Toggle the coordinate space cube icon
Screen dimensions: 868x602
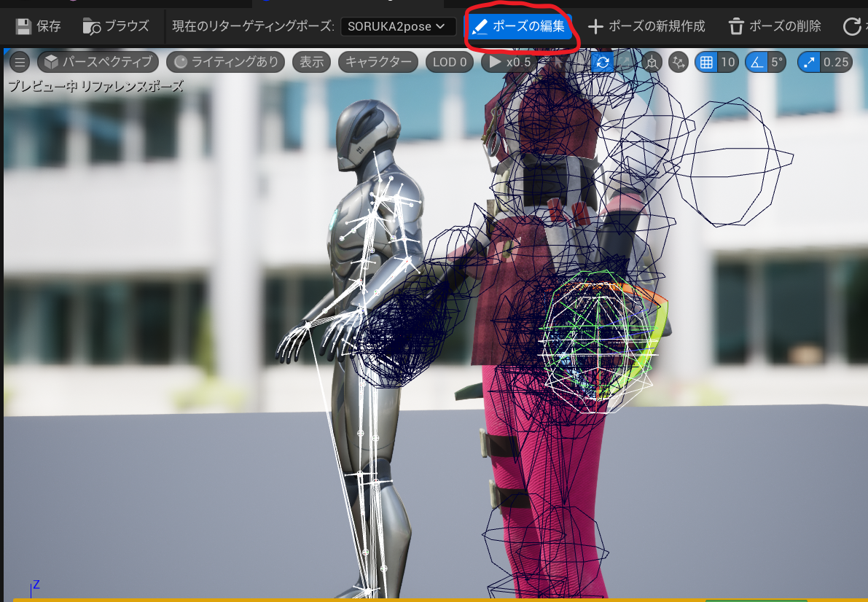[x=652, y=62]
